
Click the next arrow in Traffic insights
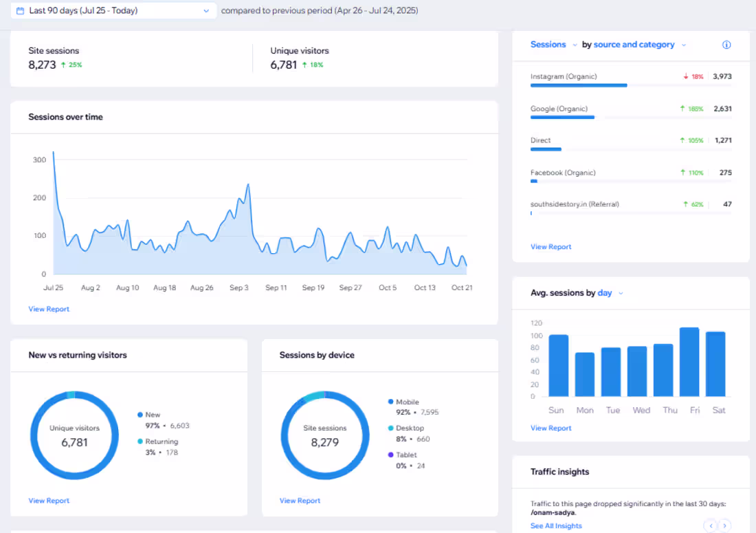(x=725, y=525)
